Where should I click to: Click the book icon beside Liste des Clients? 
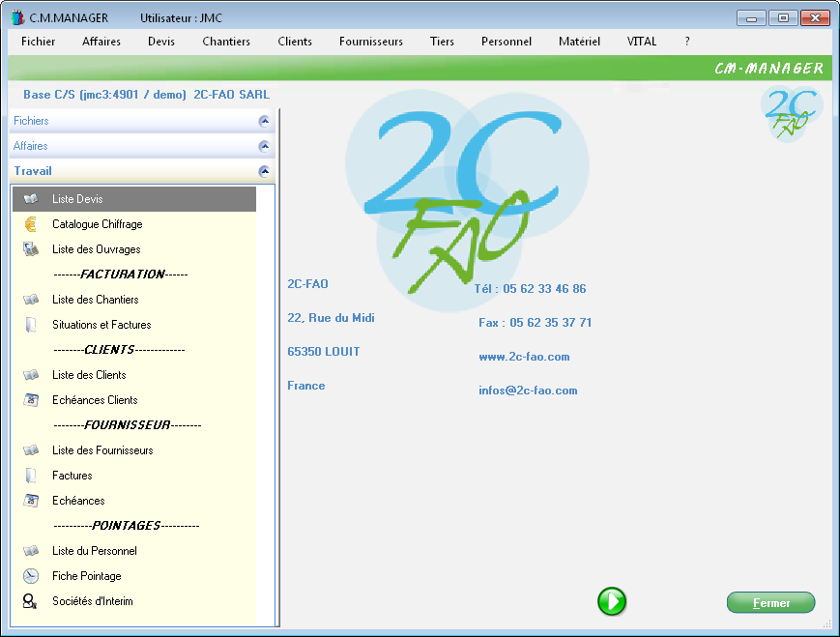(x=31, y=375)
